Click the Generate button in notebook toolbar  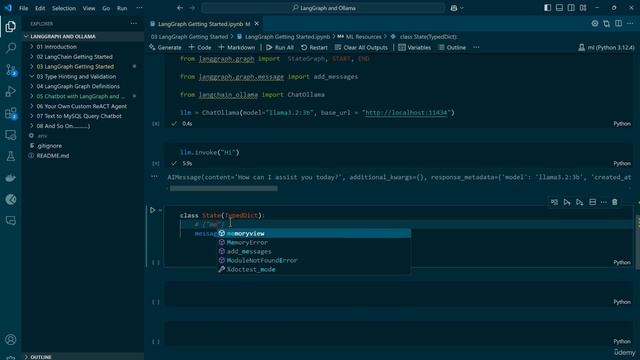165,47
